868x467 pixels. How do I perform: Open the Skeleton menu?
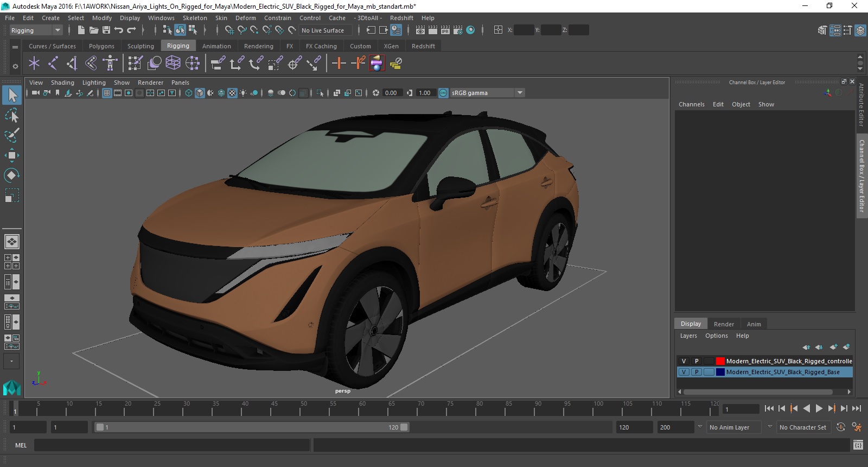[x=195, y=18]
